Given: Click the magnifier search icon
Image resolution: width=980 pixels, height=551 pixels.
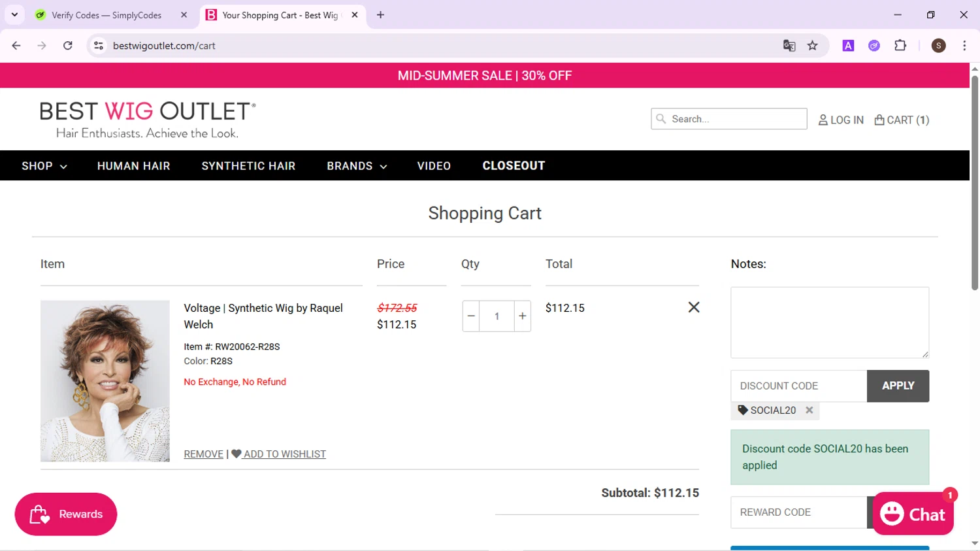Looking at the screenshot, I should point(661,119).
